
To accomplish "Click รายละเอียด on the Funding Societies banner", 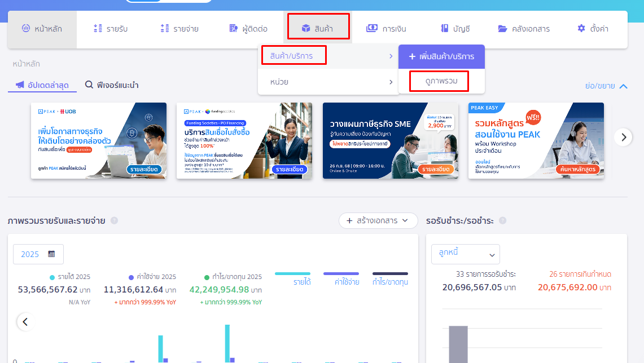I will [x=290, y=170].
